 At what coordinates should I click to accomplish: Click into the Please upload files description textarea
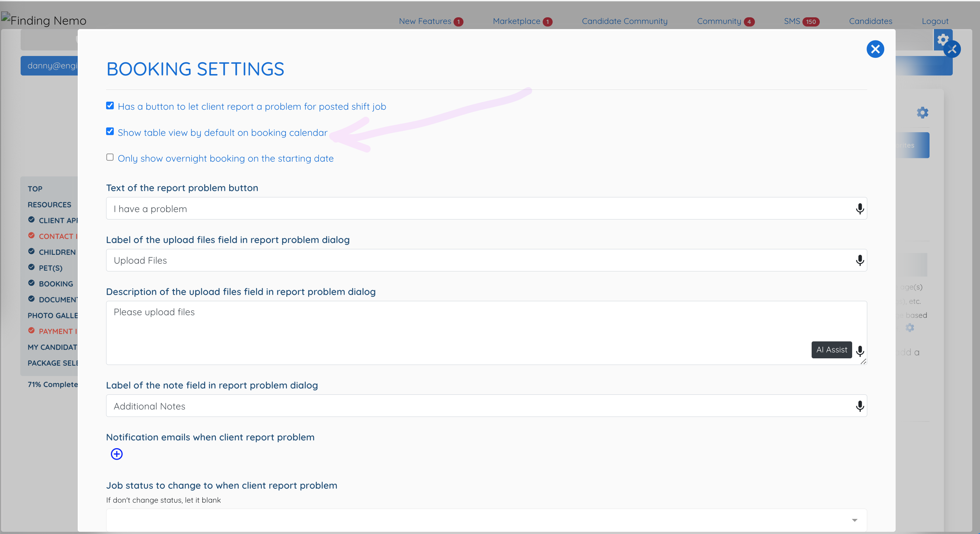tap(486, 333)
